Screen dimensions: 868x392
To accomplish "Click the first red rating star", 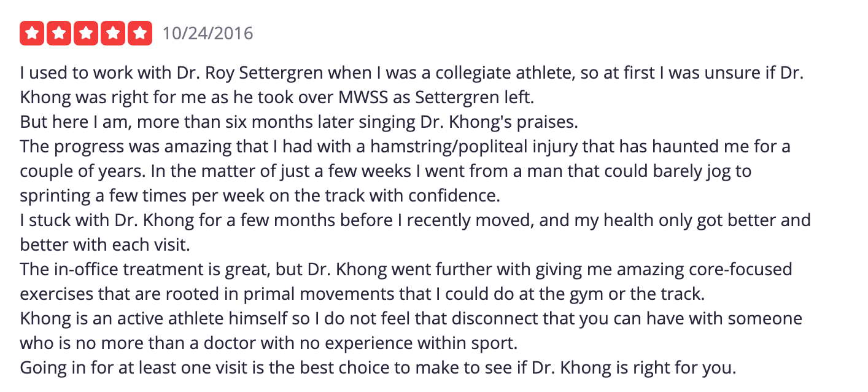I will coord(32,33).
